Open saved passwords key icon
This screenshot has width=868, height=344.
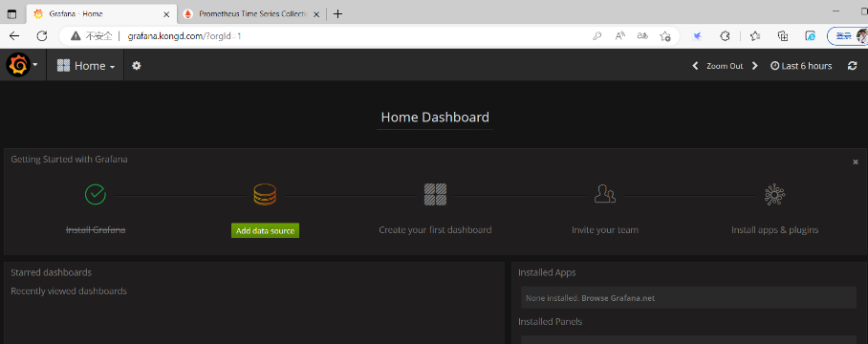(597, 36)
